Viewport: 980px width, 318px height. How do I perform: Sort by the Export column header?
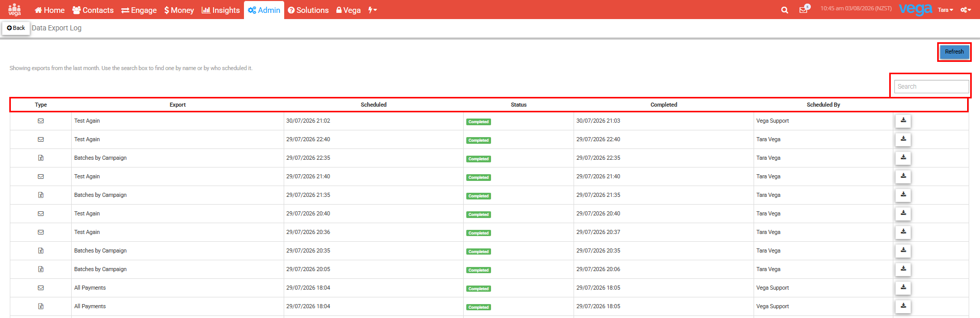pos(177,105)
